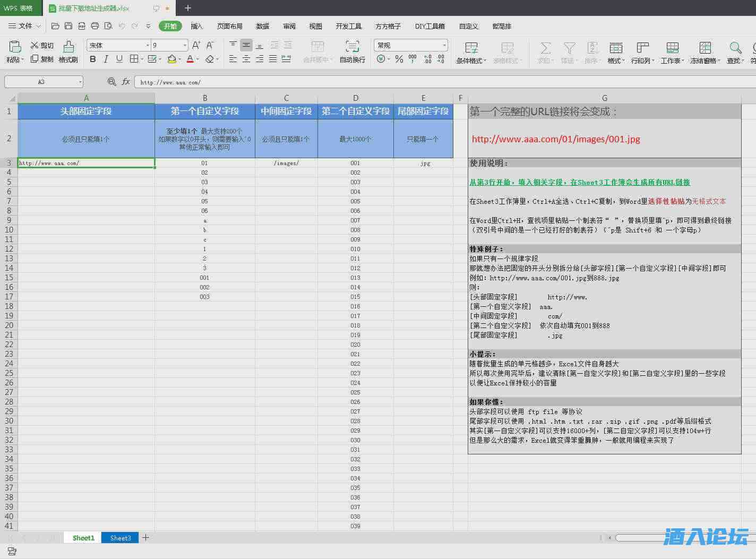Click the increase font size icon
The height and width of the screenshot is (559, 756).
196,45
